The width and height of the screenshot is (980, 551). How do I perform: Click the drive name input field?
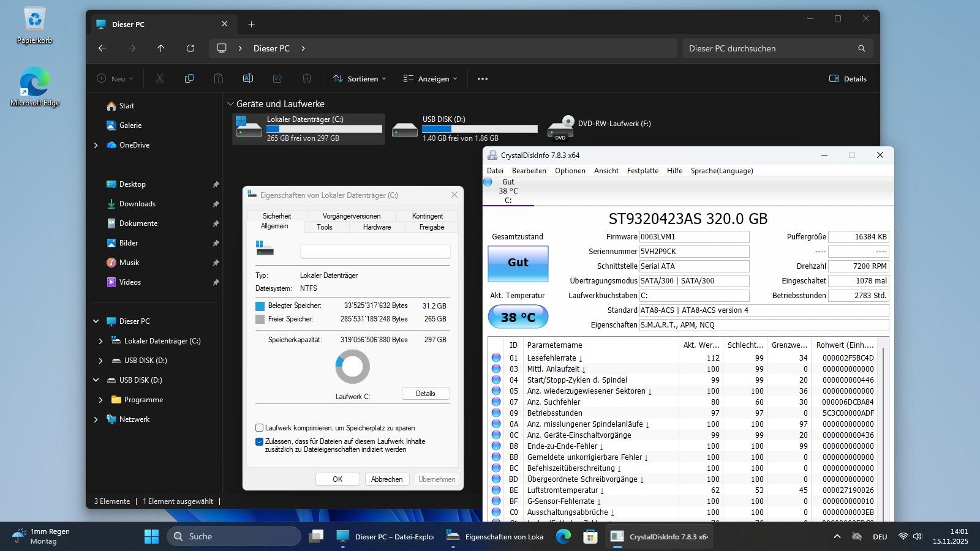click(x=375, y=251)
